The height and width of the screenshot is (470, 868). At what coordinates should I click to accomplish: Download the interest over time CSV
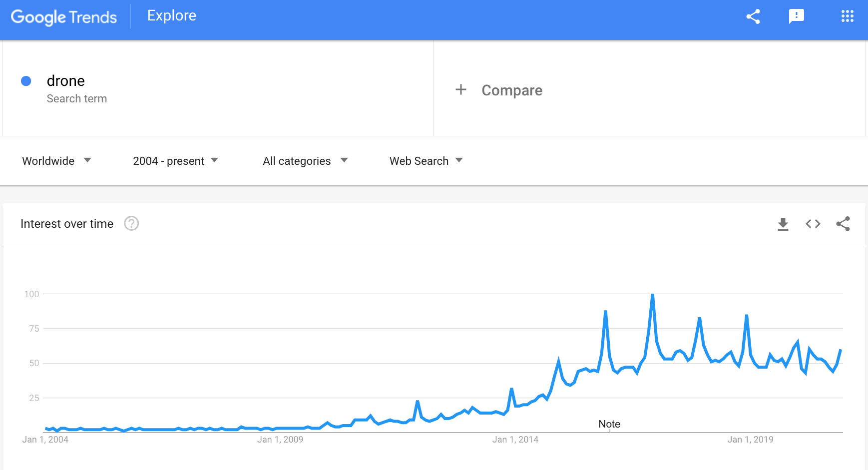tap(783, 224)
